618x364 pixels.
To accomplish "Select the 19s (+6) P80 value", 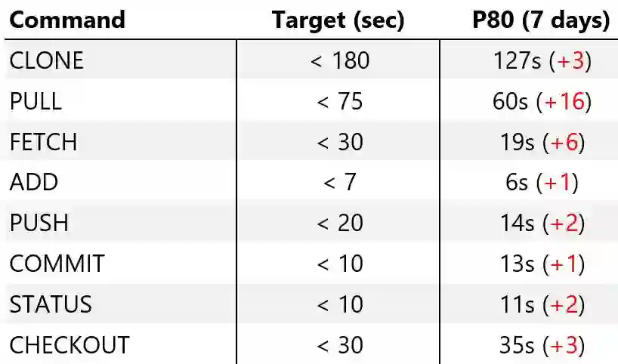I will pos(541,142).
